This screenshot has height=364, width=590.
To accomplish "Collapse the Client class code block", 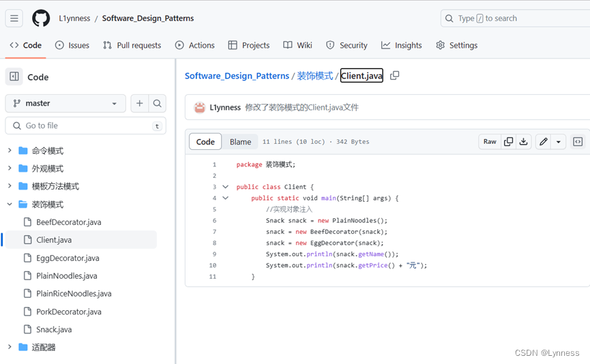I will point(225,187).
